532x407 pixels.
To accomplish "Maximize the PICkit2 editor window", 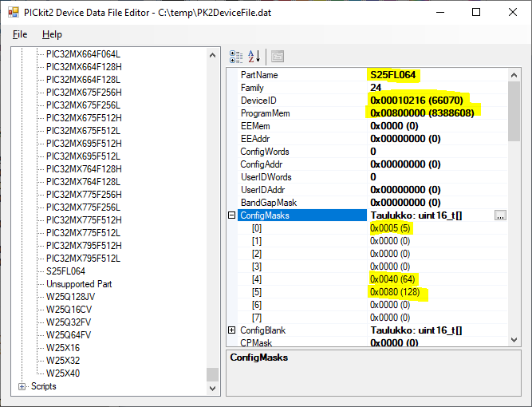I will tap(476, 12).
